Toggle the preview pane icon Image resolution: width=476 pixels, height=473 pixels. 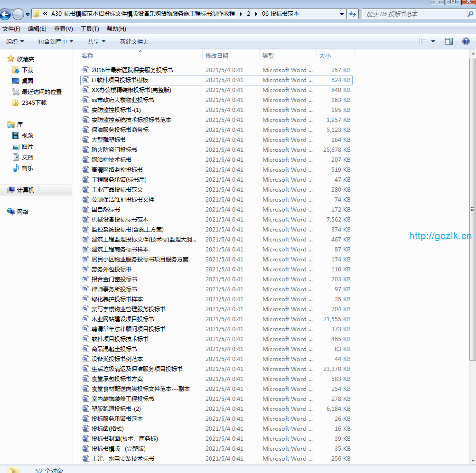[448, 41]
